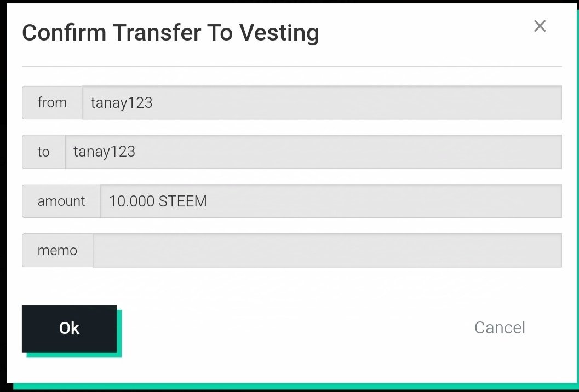Image resolution: width=579 pixels, height=392 pixels.
Task: Click the Confirm Transfer To Vesting heading
Action: 170,33
